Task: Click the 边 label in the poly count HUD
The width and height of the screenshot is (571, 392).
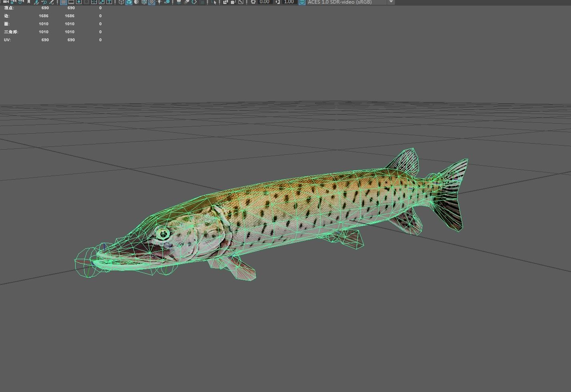Action: tap(6, 16)
